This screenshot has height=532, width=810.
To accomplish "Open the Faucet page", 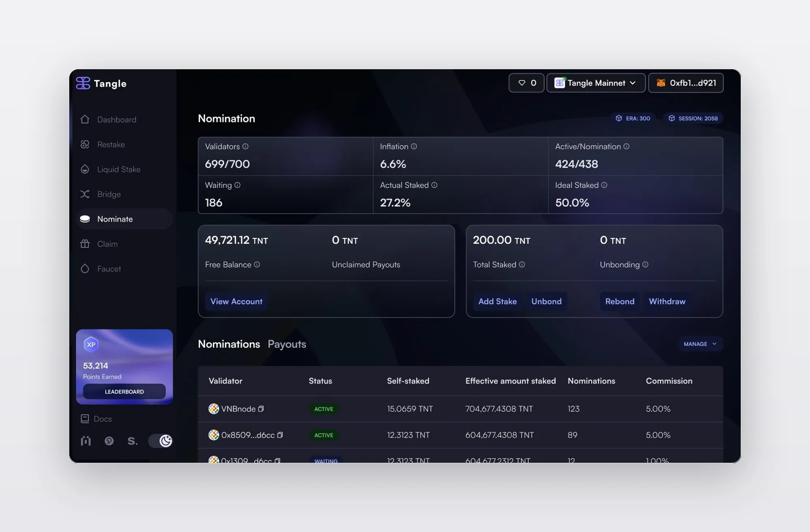I will 124,269.
